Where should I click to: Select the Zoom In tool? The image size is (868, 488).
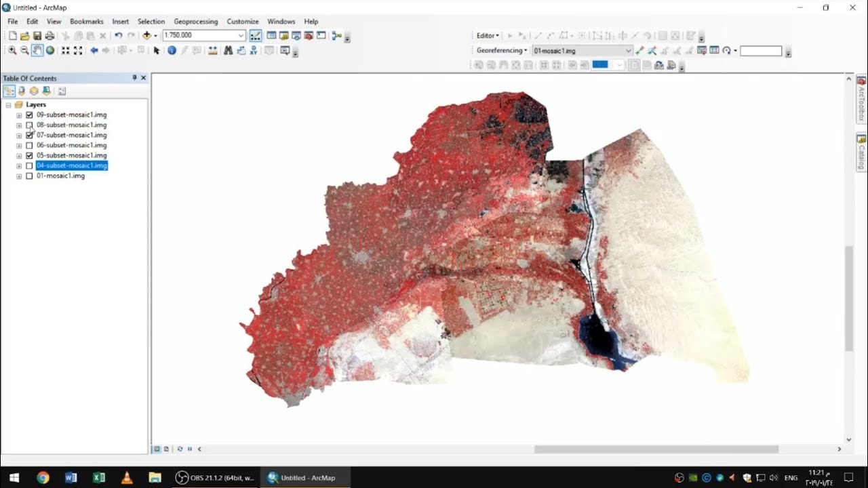[12, 50]
